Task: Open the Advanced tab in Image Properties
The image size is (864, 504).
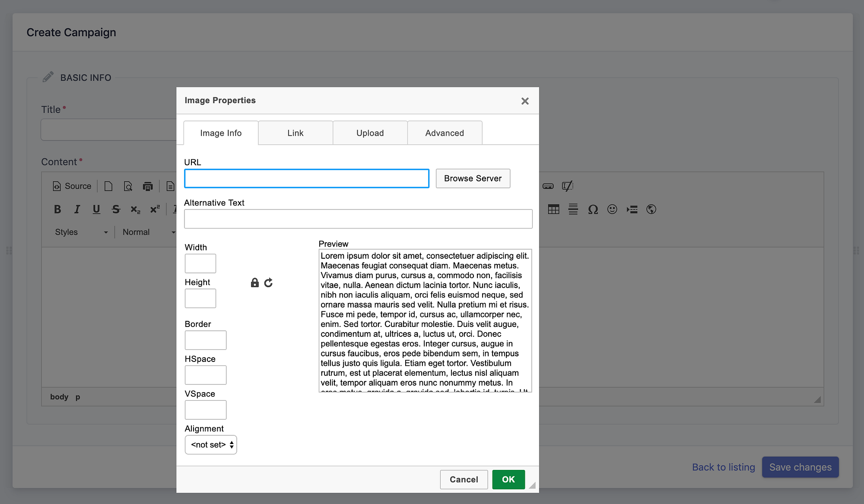Action: point(445,133)
